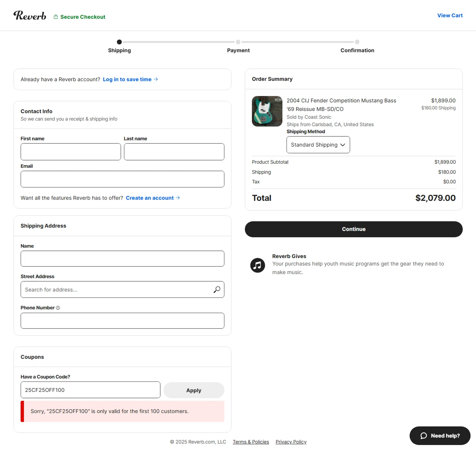Open Terms & Policies link
The height and width of the screenshot is (450, 476).
(x=251, y=442)
